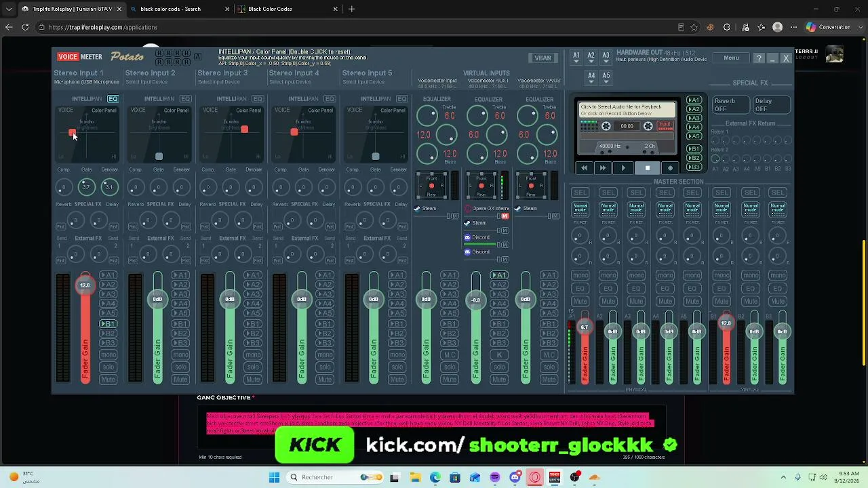Enable recorder playback to B3 bus
Viewport: 868px width, 488px height.
pos(694,166)
